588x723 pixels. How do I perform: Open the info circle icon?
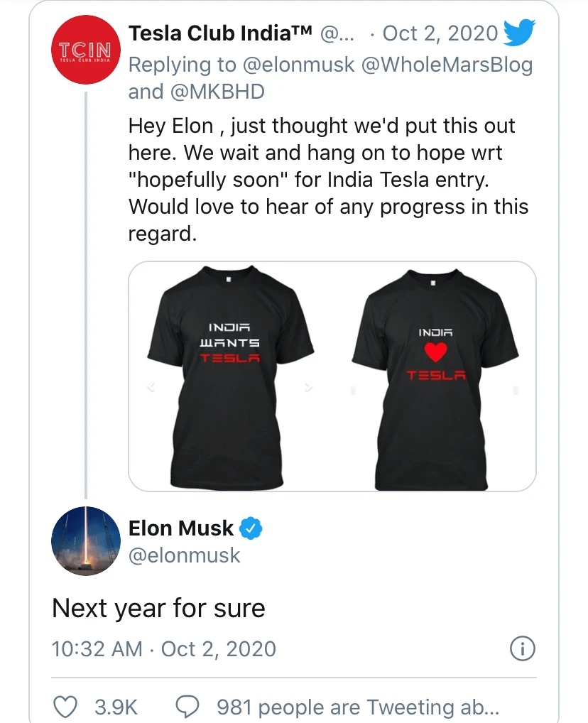tap(523, 649)
